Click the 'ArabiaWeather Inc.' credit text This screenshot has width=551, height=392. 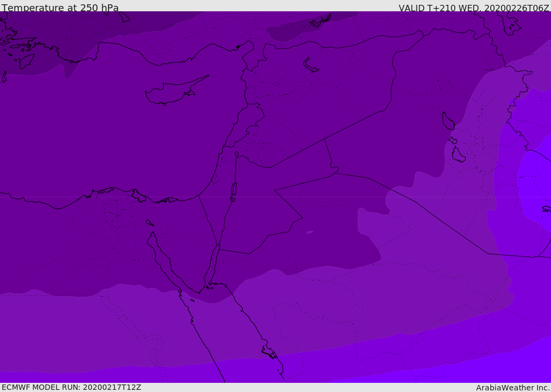[x=513, y=388]
